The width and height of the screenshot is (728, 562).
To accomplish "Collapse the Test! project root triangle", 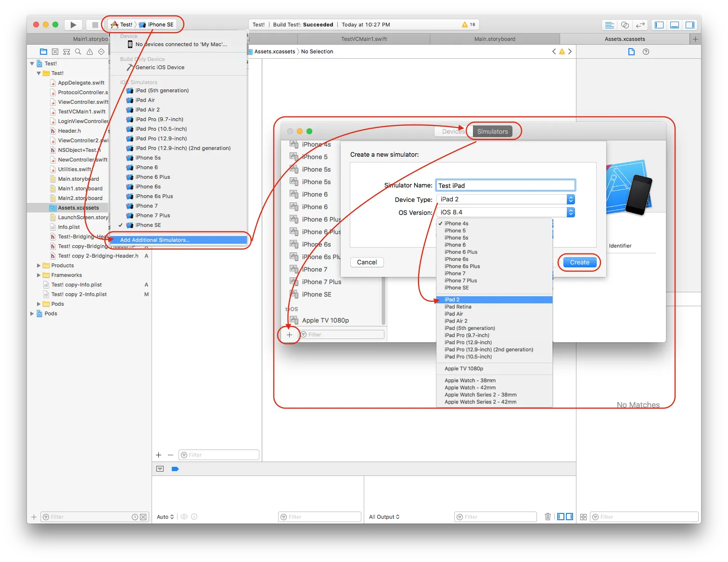I will point(32,63).
